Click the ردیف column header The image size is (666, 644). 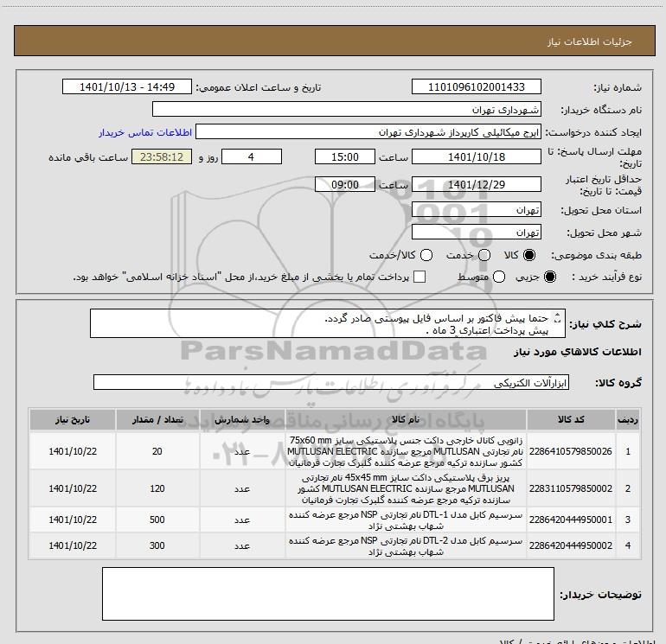[x=628, y=419]
